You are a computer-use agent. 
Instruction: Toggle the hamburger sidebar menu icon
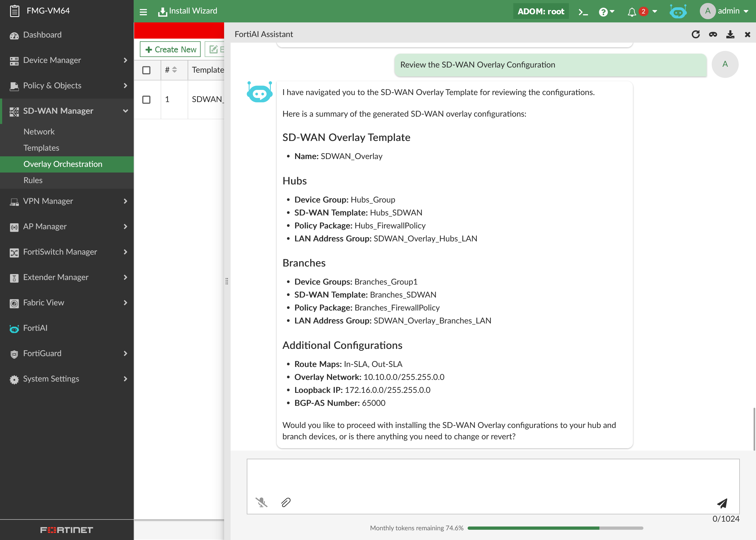coord(143,12)
